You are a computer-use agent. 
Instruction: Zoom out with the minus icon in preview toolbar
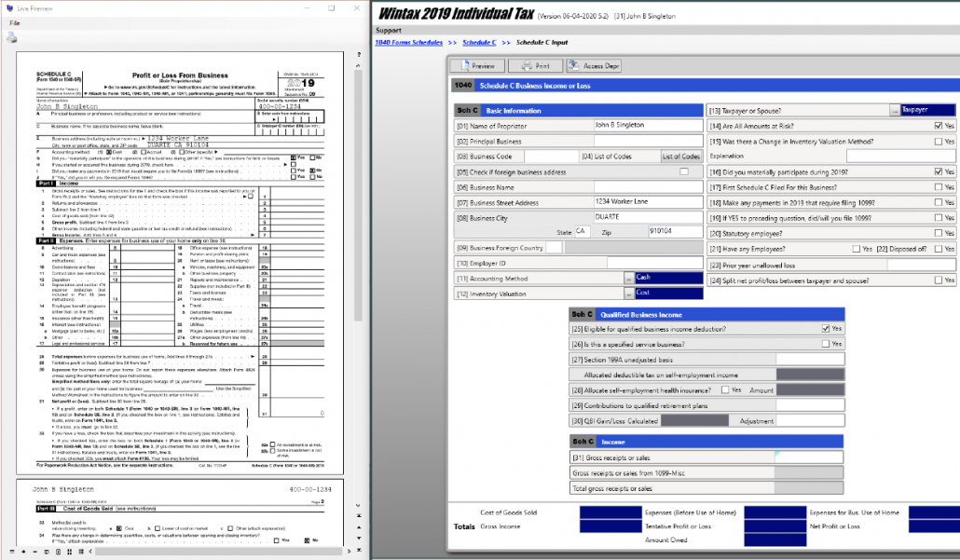[x=34, y=552]
